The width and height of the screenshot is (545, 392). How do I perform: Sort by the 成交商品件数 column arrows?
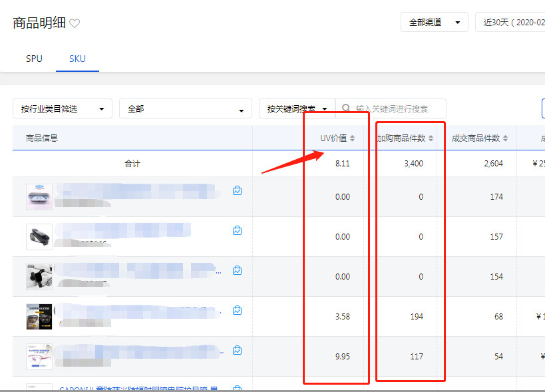coord(506,138)
